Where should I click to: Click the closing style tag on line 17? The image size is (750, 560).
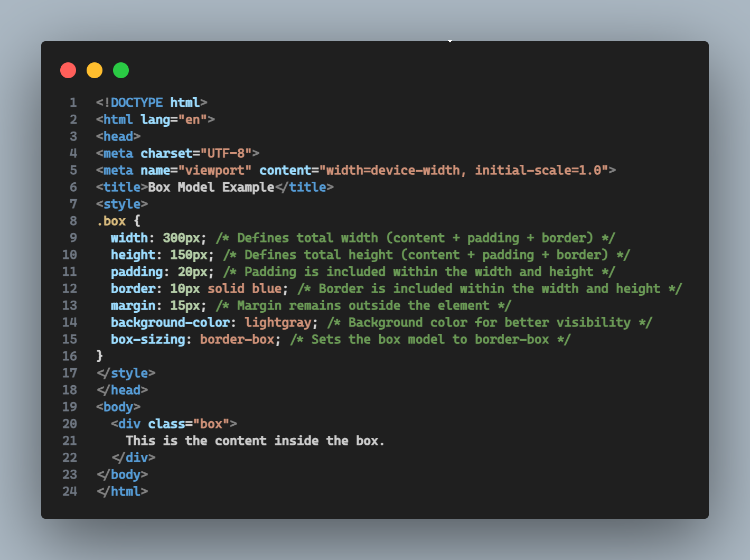127,373
